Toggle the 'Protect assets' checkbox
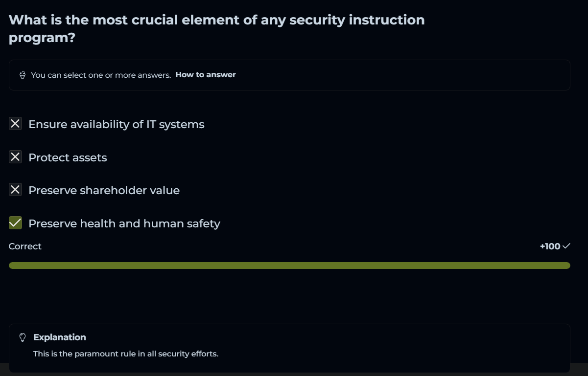Image resolution: width=588 pixels, height=376 pixels. click(16, 157)
